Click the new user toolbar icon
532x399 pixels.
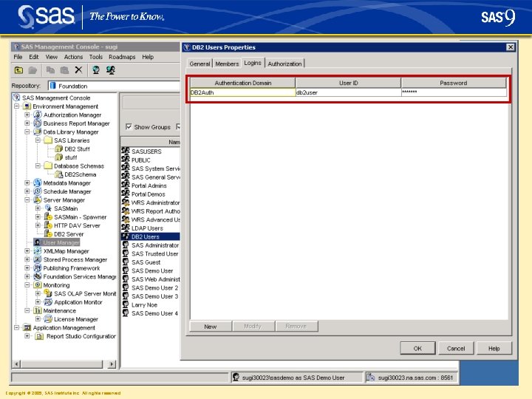pyautogui.click(x=96, y=70)
